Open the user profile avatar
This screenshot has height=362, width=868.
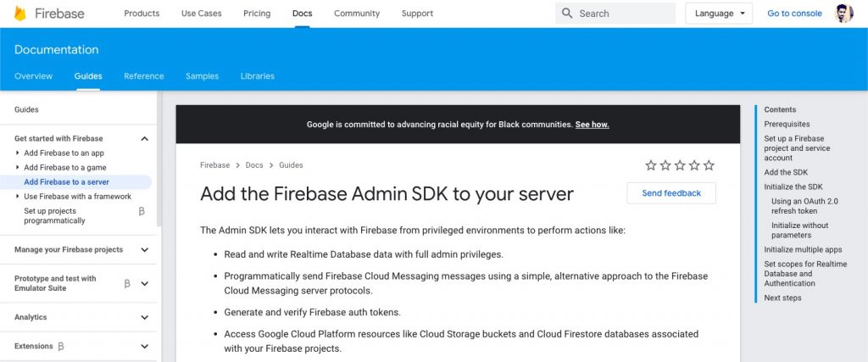(x=843, y=14)
